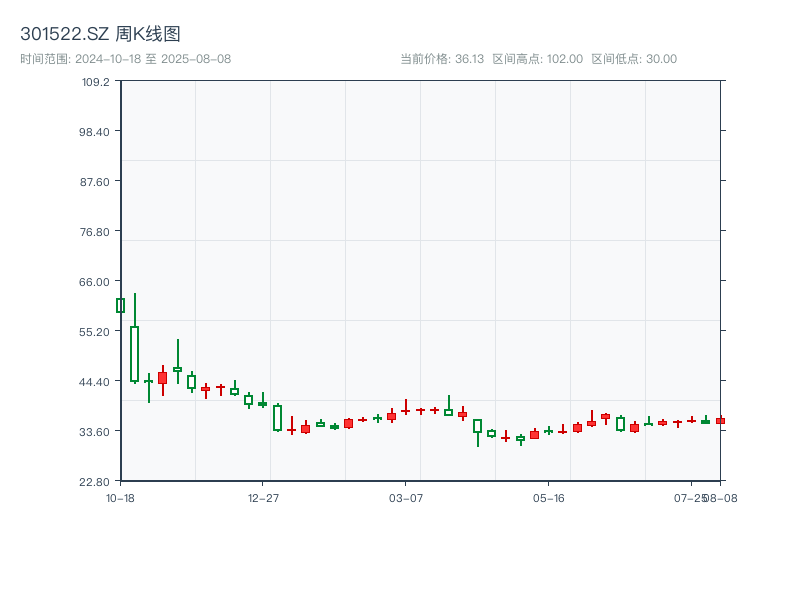Click the 时间范围 date range text

(x=125, y=59)
